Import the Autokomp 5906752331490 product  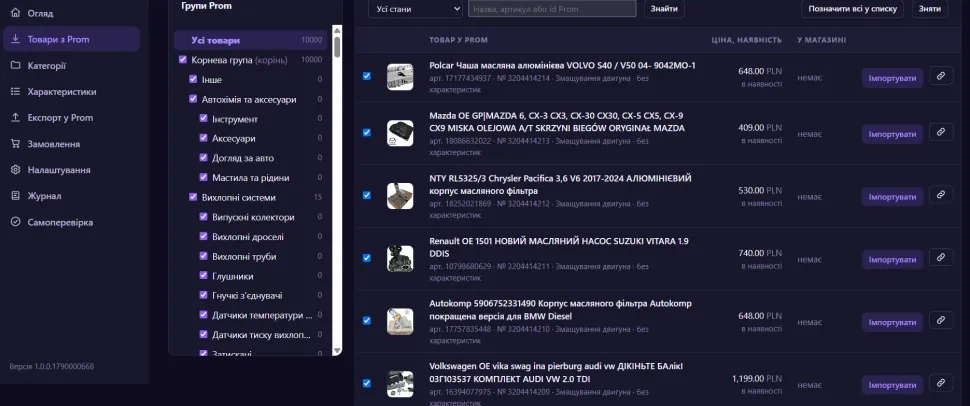(892, 322)
